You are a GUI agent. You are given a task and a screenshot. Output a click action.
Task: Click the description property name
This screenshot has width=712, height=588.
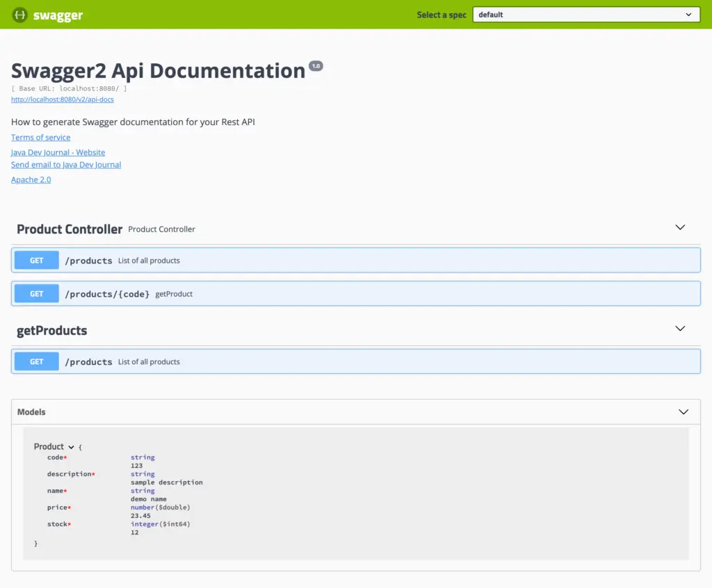coord(69,473)
